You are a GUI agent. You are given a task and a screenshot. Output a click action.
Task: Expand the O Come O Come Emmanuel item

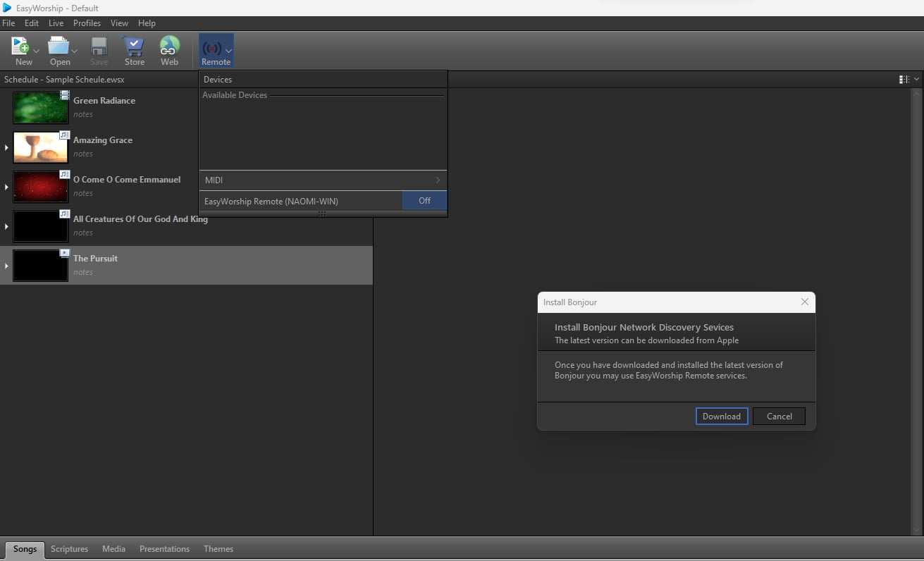(x=6, y=187)
